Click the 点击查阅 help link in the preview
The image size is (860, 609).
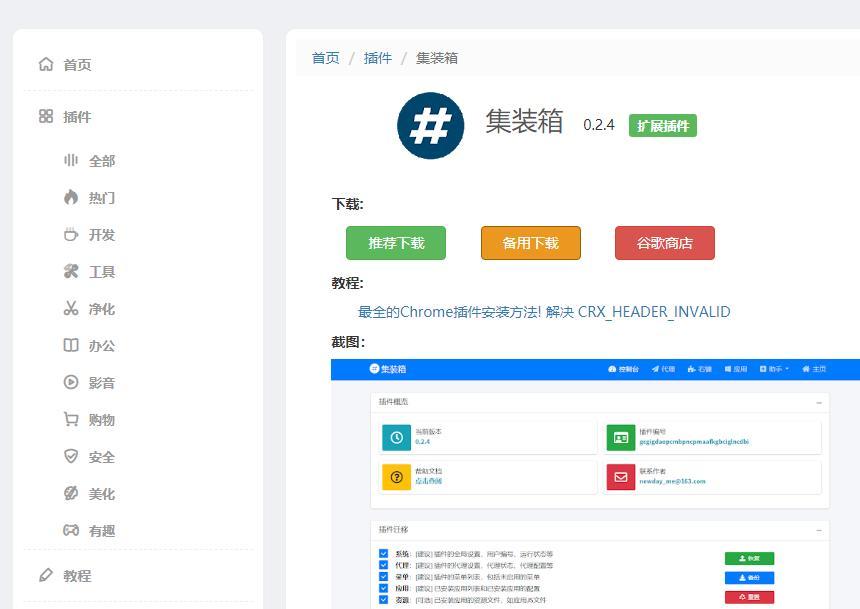pos(428,481)
